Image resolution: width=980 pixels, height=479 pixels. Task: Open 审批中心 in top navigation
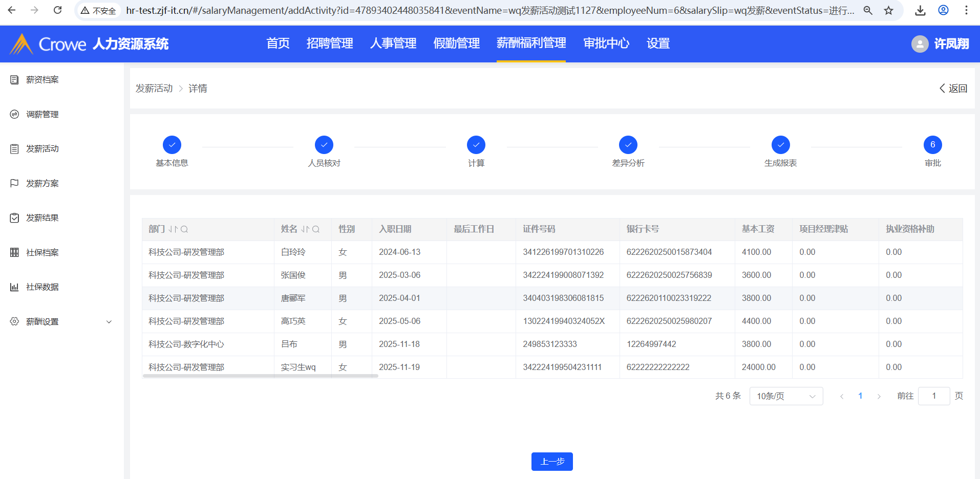pyautogui.click(x=606, y=43)
